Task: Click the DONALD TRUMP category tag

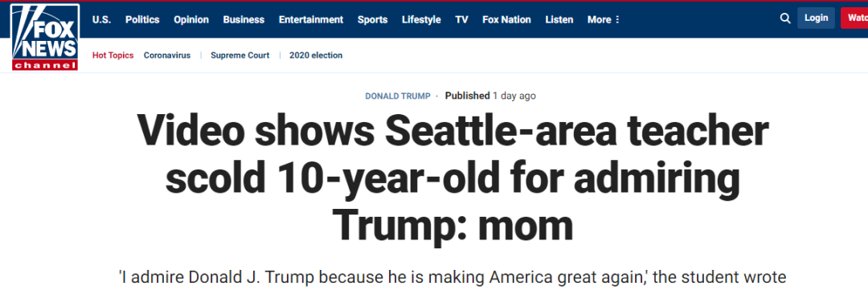Action: [398, 96]
